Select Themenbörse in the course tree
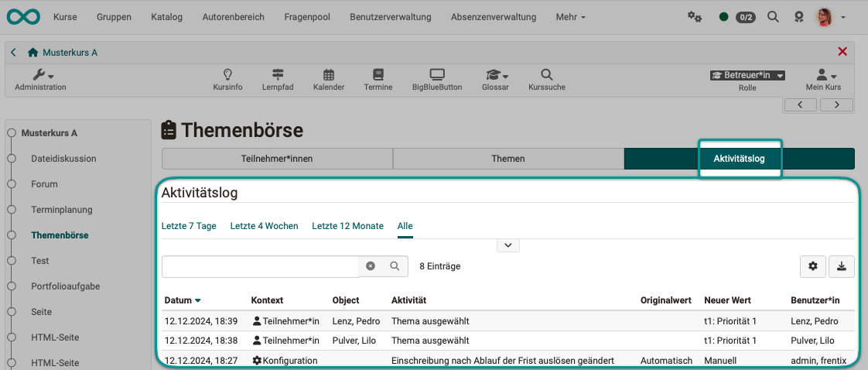Viewport: 868px width, 370px height. [x=60, y=235]
